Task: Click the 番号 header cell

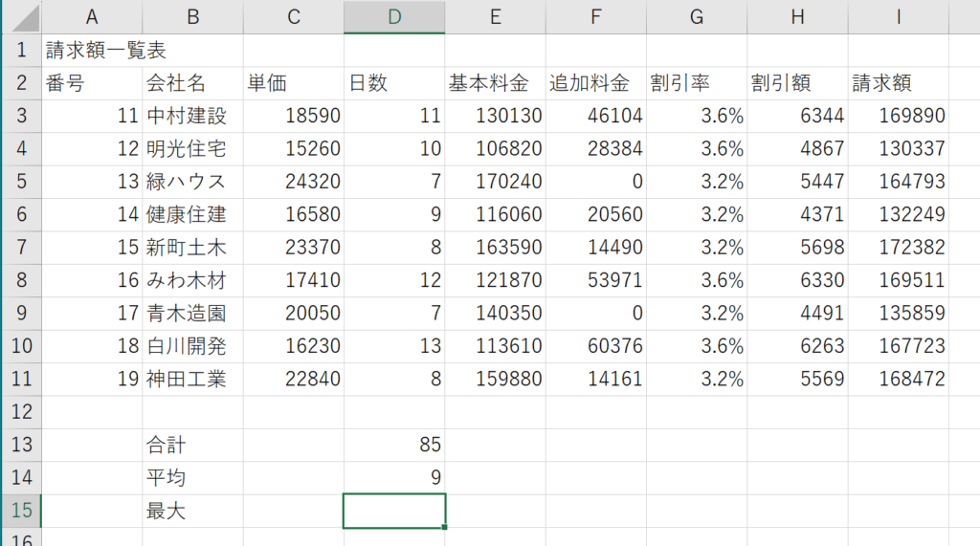Action: (92, 83)
